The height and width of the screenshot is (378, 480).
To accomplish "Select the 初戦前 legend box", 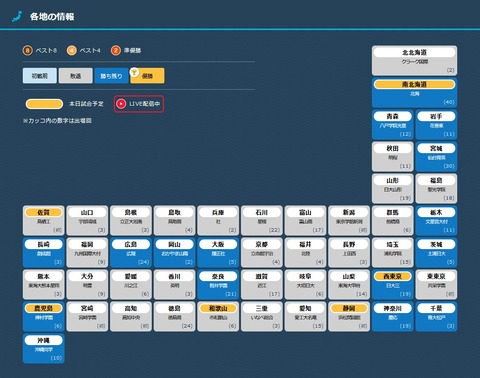I will click(x=40, y=76).
